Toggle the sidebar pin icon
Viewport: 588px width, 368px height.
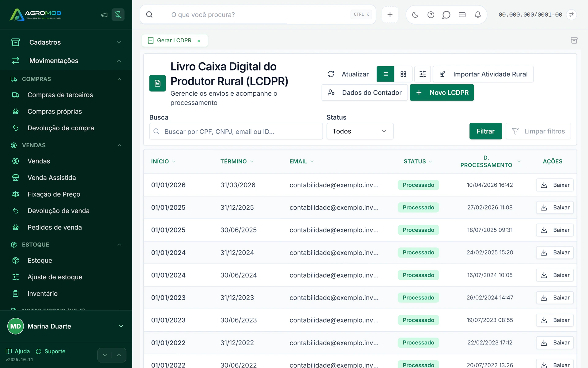118,15
